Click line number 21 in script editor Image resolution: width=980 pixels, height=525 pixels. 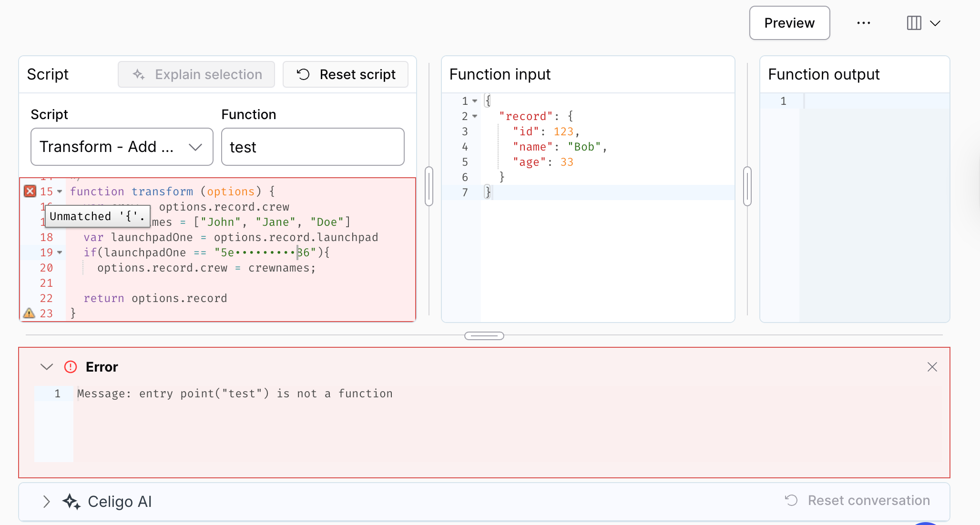[x=46, y=283]
